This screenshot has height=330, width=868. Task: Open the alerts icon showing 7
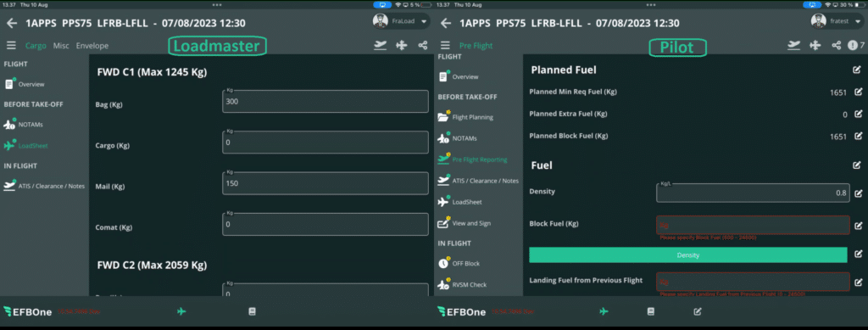pyautogui.click(x=856, y=46)
